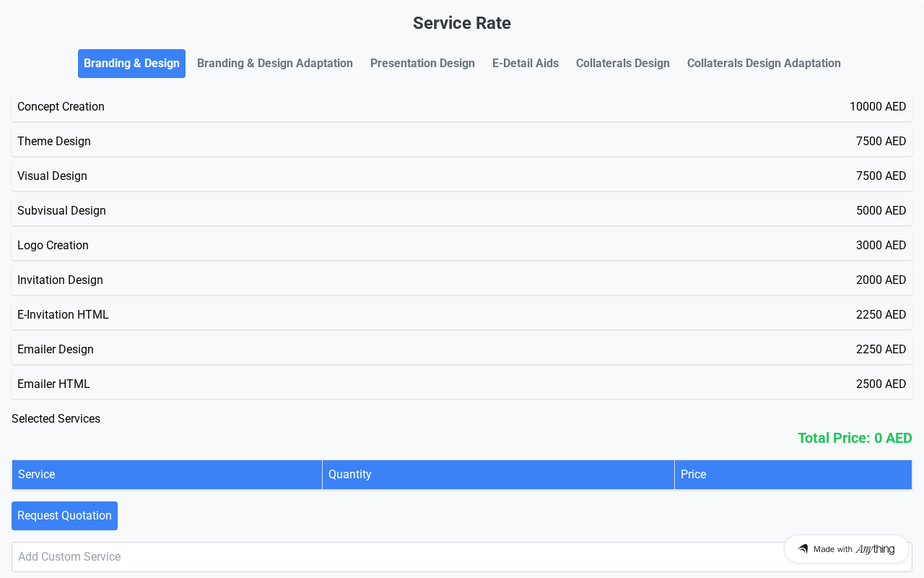The width and height of the screenshot is (924, 578).
Task: Select the Logo Creation service row
Action: point(462,246)
